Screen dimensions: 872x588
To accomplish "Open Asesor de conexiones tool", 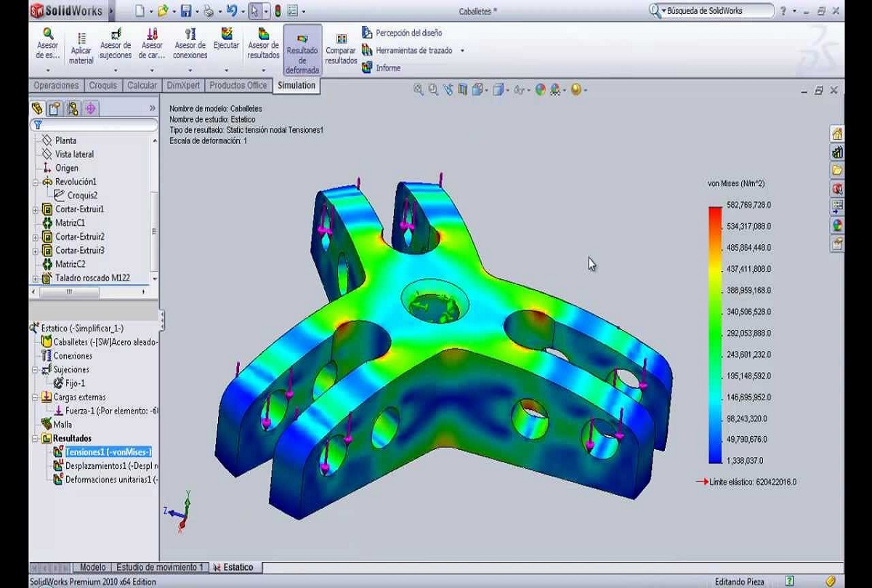I will click(x=190, y=44).
